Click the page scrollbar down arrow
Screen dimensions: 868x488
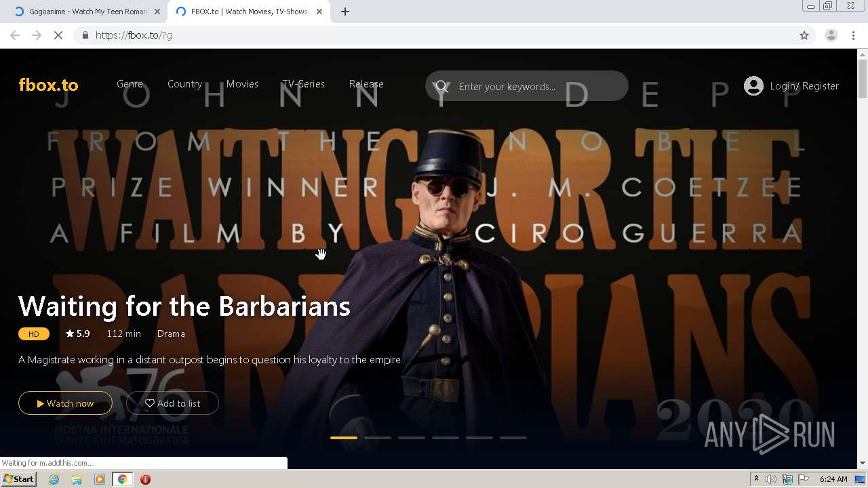click(x=863, y=464)
